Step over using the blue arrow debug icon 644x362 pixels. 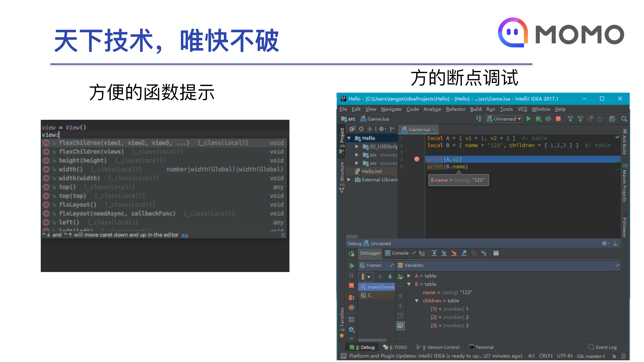pyautogui.click(x=435, y=253)
